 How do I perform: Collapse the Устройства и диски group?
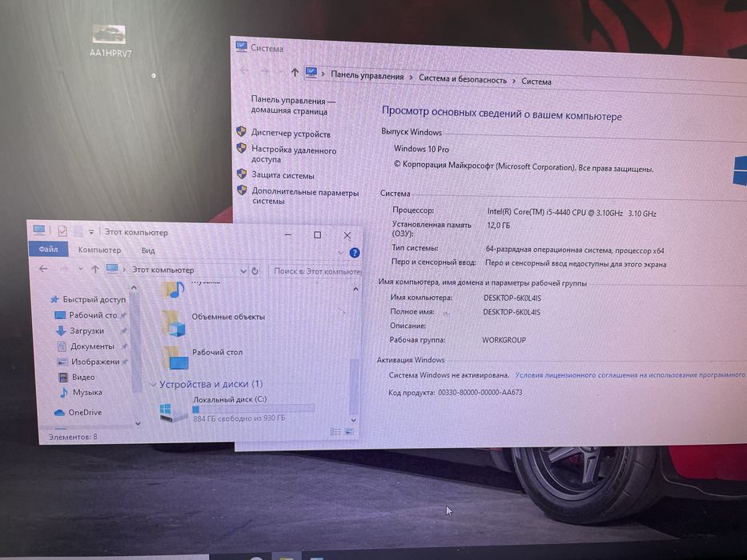pos(154,384)
